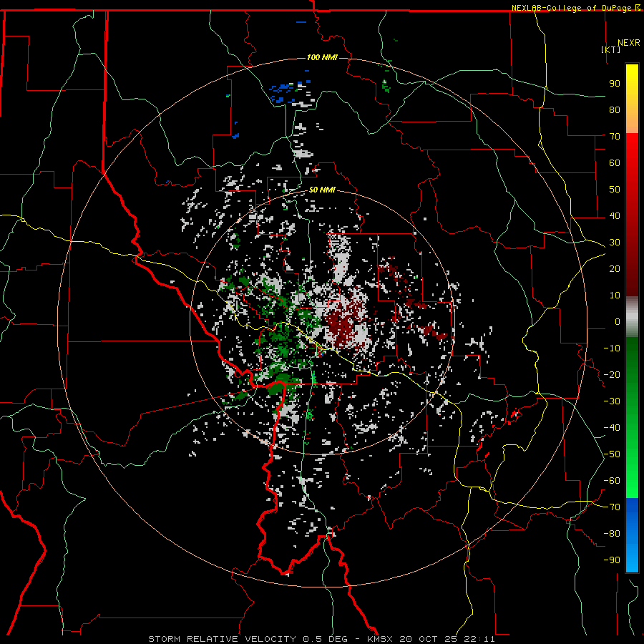The width and height of the screenshot is (644, 644).
Task: Click the 0 value on velocity scale
Action: [618, 321]
